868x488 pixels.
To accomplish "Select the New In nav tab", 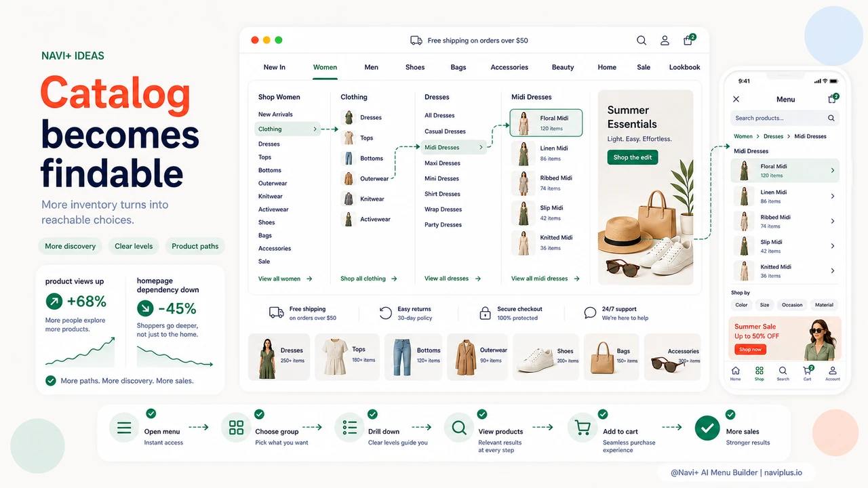I will [274, 67].
